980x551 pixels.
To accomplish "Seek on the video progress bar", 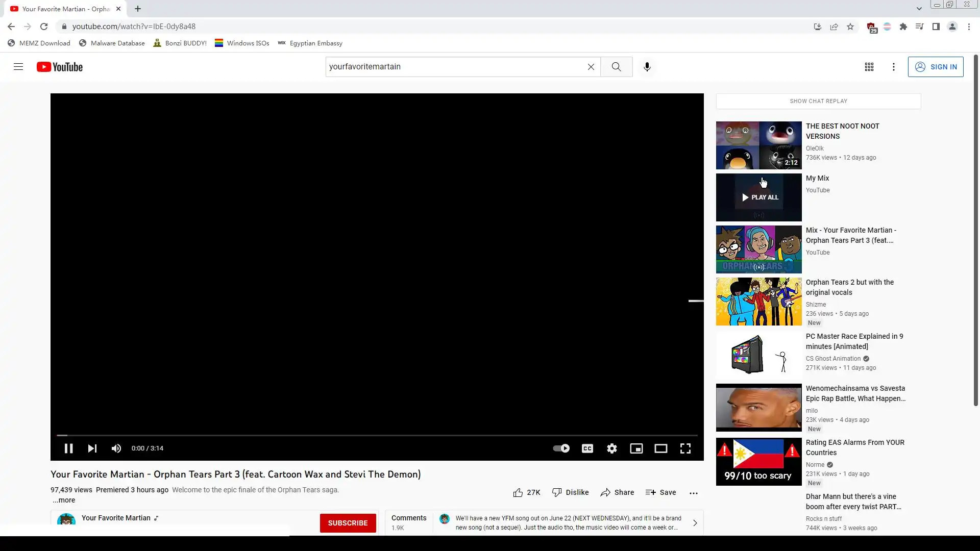I will click(377, 435).
